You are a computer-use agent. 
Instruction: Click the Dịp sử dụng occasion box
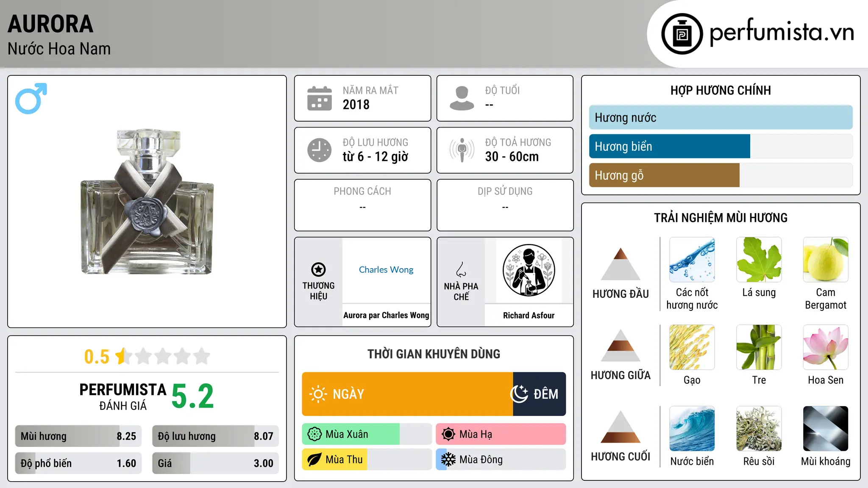click(x=505, y=205)
